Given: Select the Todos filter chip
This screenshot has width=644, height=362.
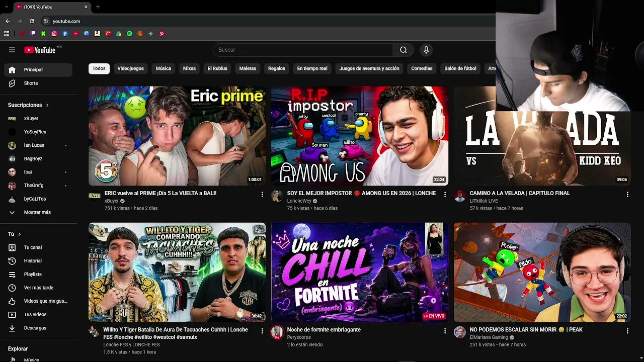Looking at the screenshot, I should coord(99,68).
